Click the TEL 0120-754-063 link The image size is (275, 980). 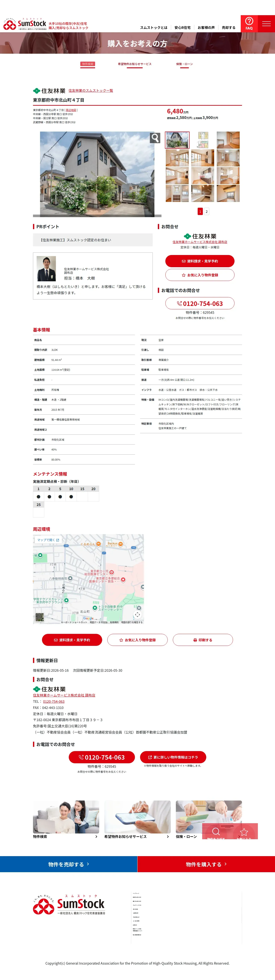coord(54,701)
